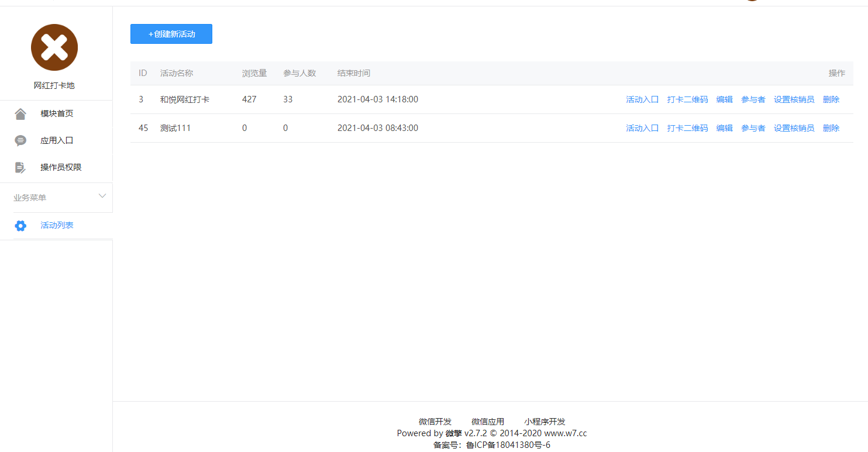Click the activity name 和悦网红打卡

(x=185, y=99)
